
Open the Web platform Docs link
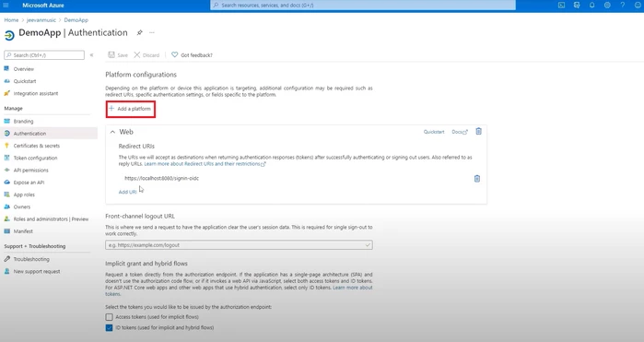[x=460, y=132]
